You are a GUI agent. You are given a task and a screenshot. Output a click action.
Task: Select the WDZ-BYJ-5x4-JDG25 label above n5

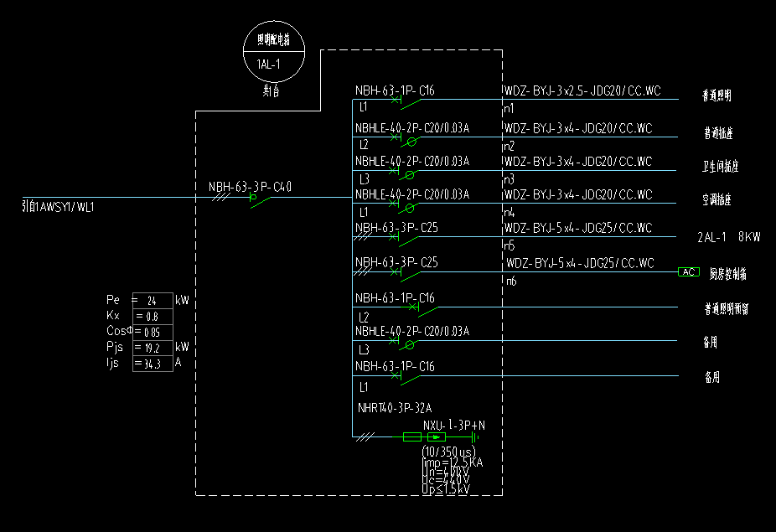pos(578,228)
